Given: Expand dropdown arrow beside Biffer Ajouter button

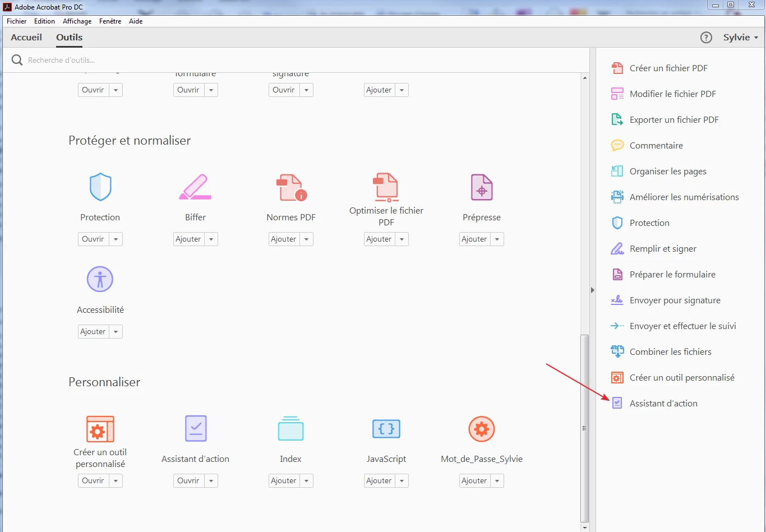Looking at the screenshot, I should 211,239.
